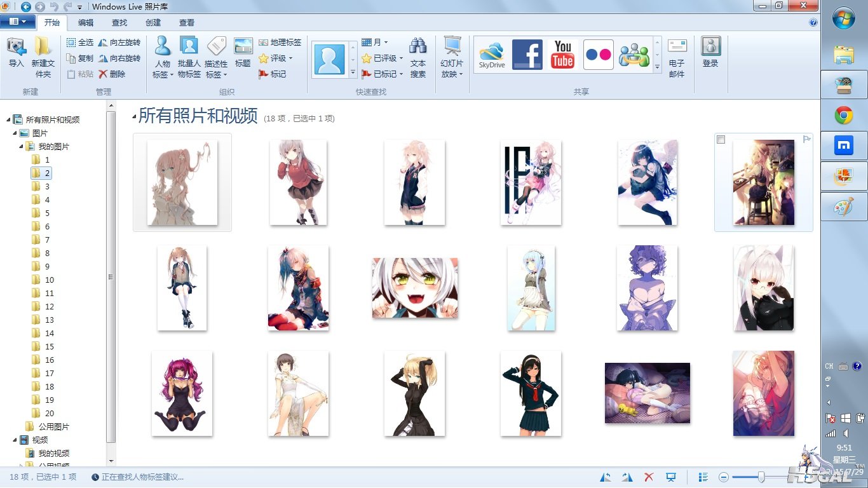Collapse the 视频 tree node
The height and width of the screenshot is (488, 868).
pos(15,440)
